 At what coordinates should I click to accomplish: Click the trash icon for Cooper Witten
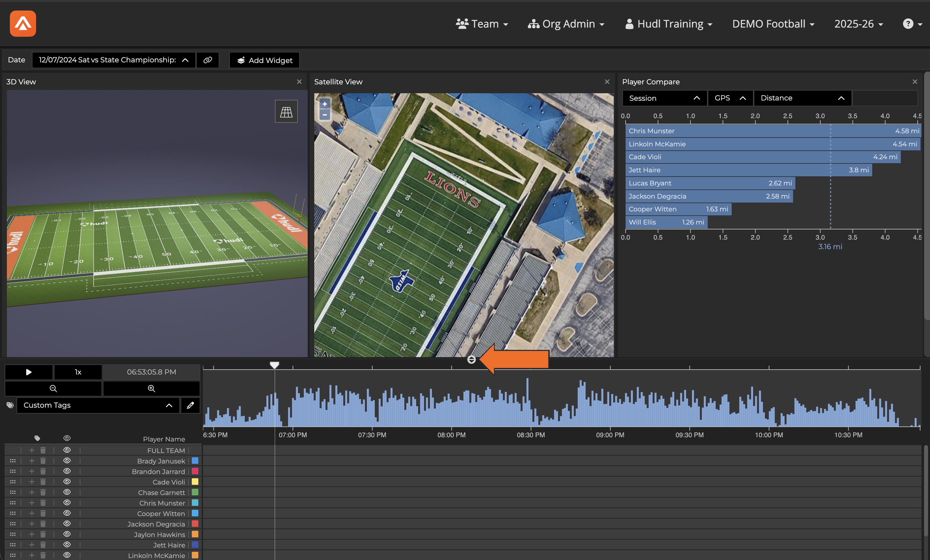[x=43, y=513]
